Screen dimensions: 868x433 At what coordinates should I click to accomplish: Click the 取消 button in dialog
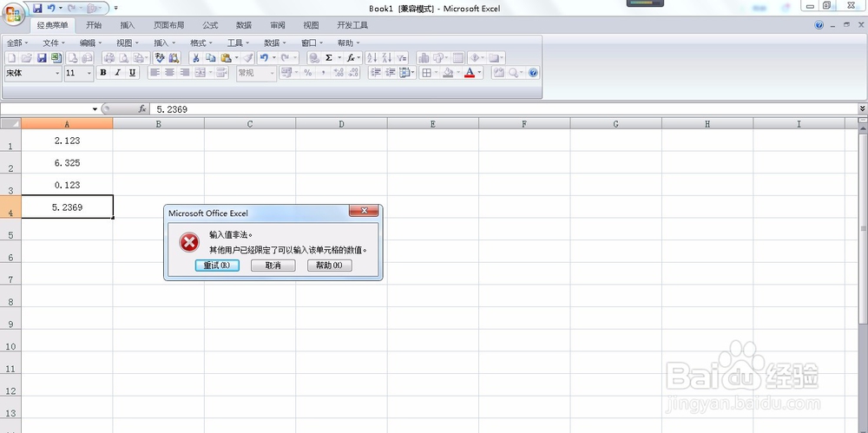coord(273,266)
